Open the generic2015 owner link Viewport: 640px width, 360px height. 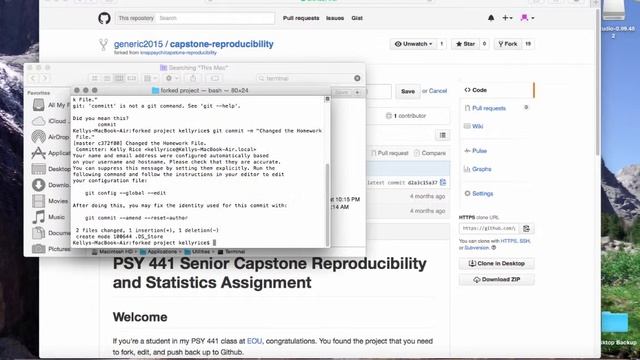click(x=138, y=44)
